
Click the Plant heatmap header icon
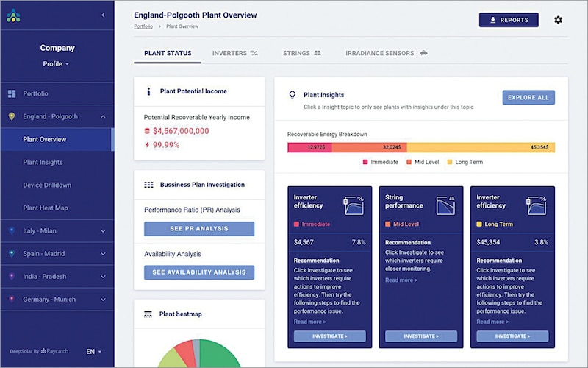[x=148, y=314]
